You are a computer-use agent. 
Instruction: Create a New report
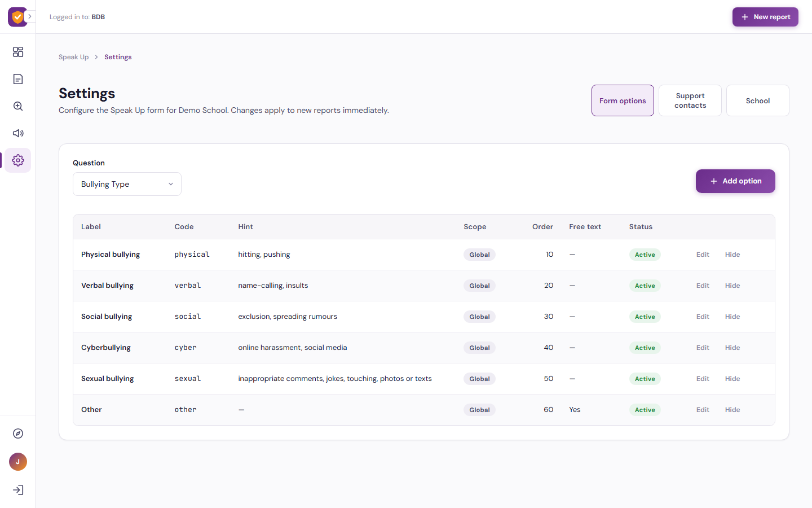pos(765,17)
